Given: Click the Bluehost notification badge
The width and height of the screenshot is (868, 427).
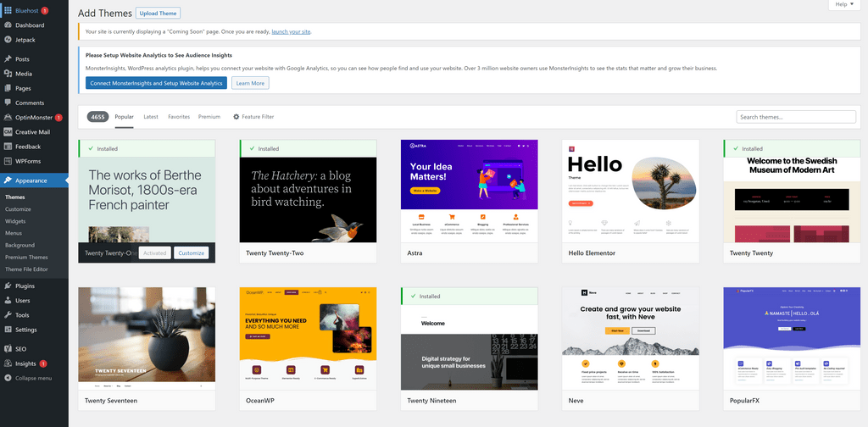Looking at the screenshot, I should point(45,10).
